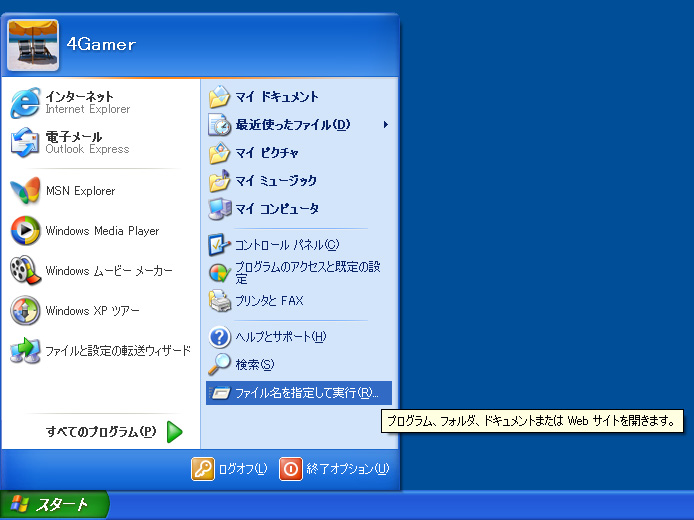694x520 pixels.
Task: Click the マイ ピクチャ text
Action: click(267, 153)
